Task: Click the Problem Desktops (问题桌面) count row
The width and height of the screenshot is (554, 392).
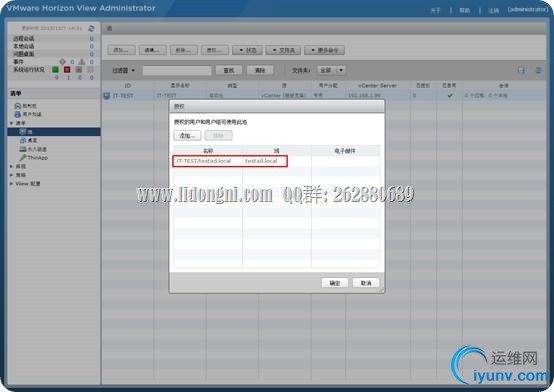Action: pyautogui.click(x=53, y=54)
